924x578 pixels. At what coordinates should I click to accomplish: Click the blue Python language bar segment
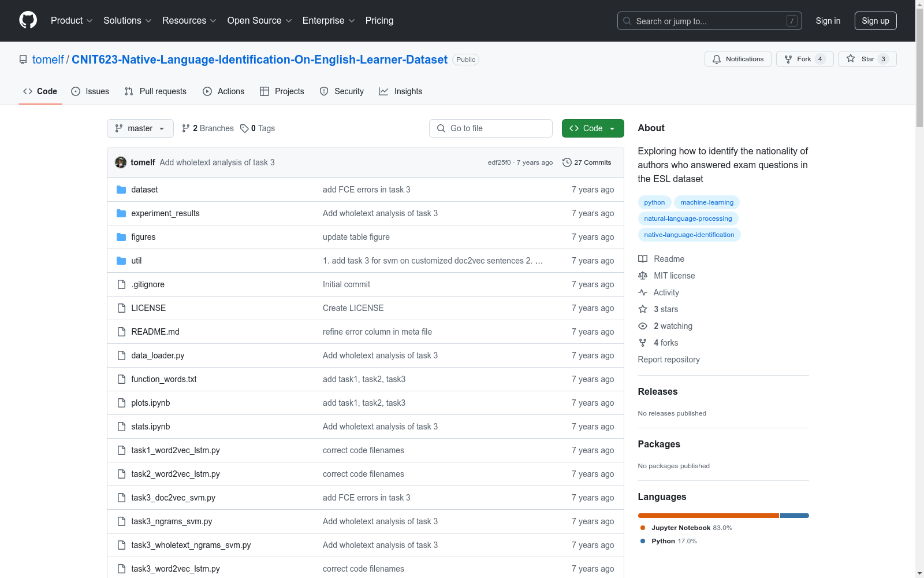(x=795, y=516)
